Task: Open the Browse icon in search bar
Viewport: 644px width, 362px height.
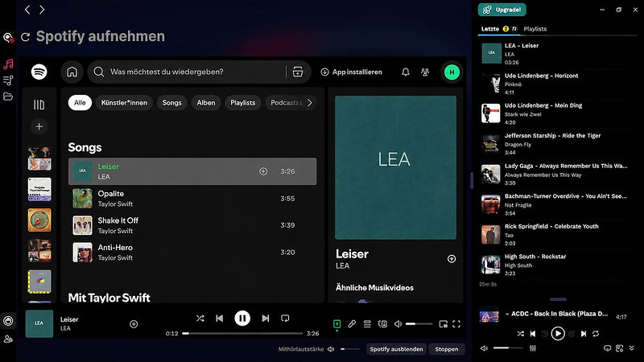Action: pyautogui.click(x=298, y=72)
